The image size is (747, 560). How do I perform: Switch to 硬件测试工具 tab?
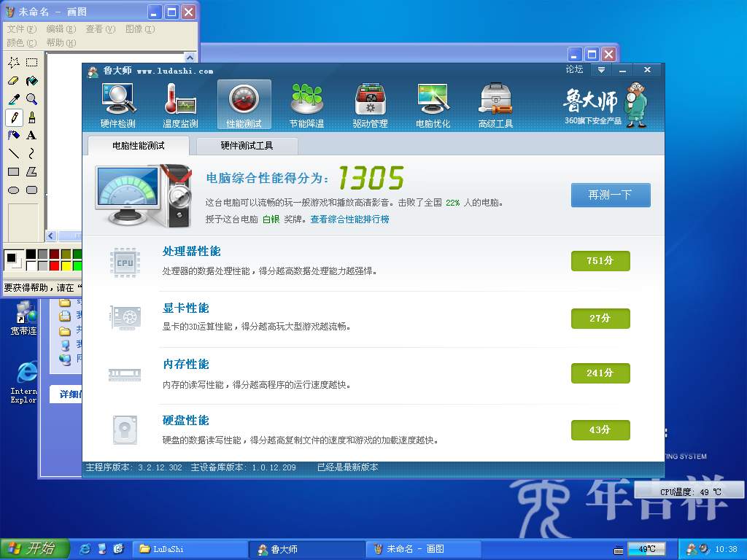tap(247, 146)
